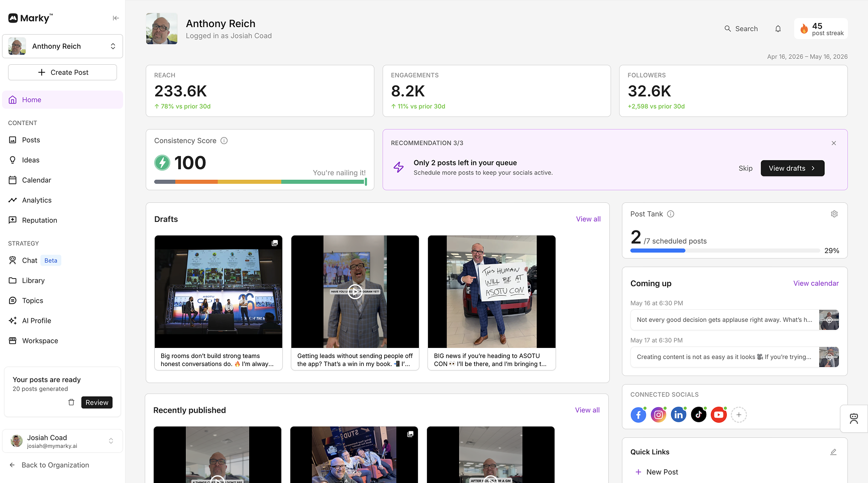Open the 'BIG news' ASOTU CON draft
This screenshot has width=868, height=483.
[492, 303]
